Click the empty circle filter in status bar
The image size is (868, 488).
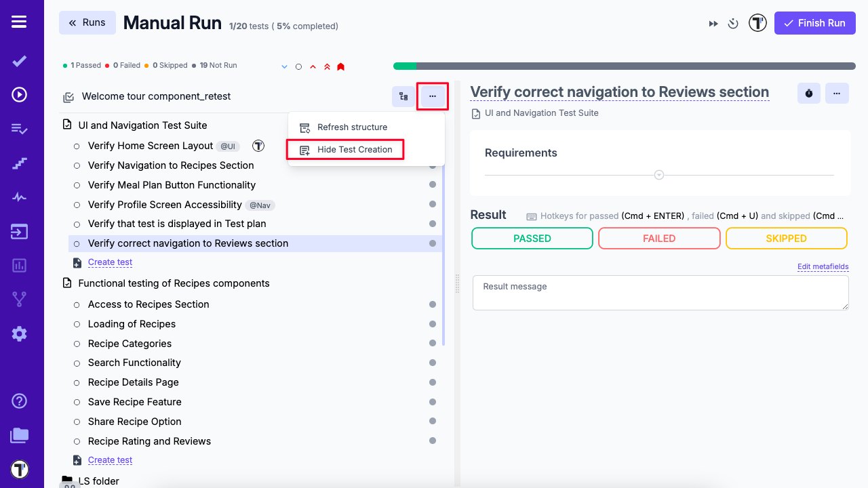point(298,66)
